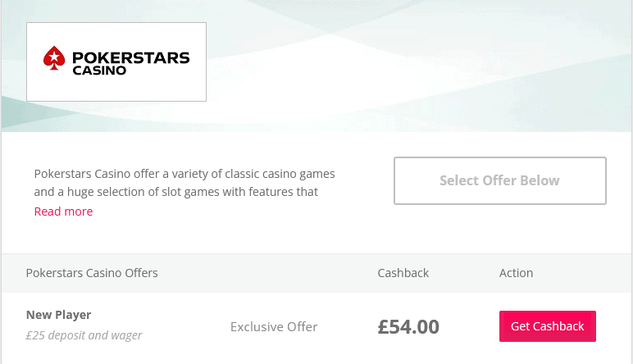Click the Exclusive Offer label

pos(274,327)
